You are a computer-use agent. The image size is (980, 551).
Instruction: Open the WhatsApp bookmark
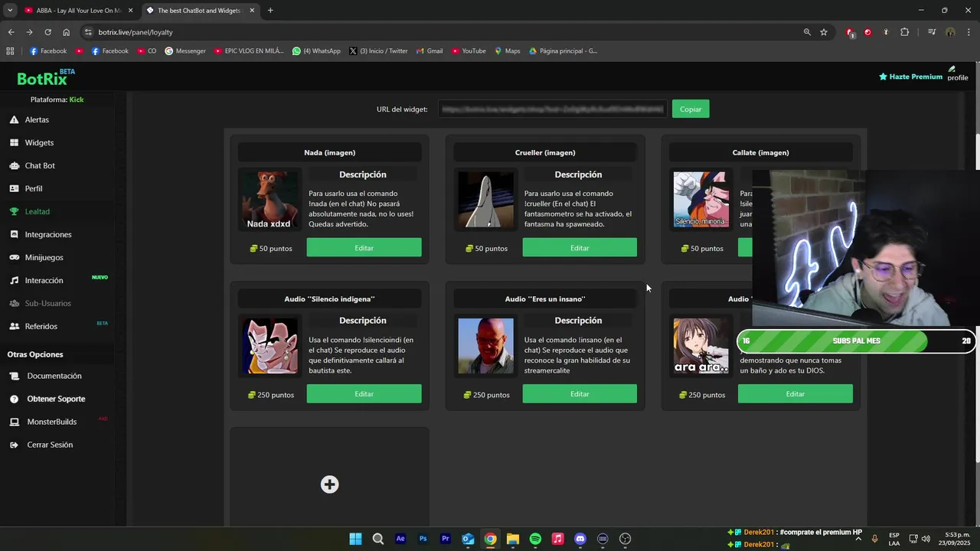pos(316,51)
